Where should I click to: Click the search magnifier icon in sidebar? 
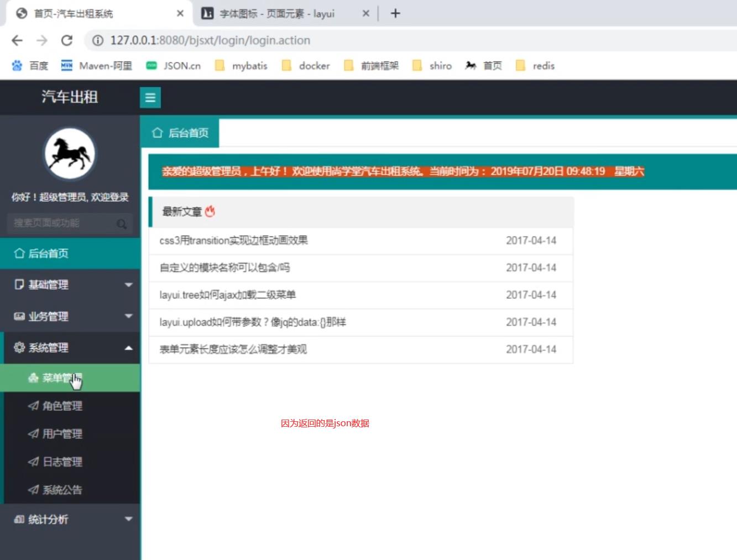122,224
